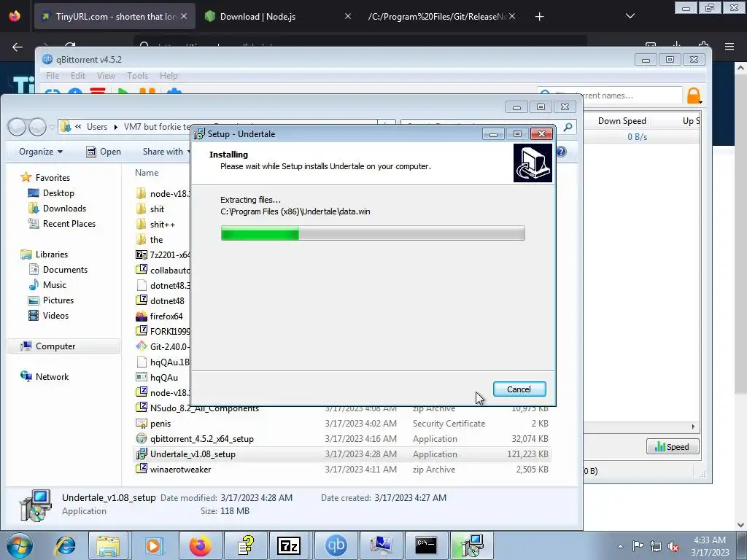This screenshot has height=560, width=747.
Task: Open a new Firefox tab
Action: point(539,17)
